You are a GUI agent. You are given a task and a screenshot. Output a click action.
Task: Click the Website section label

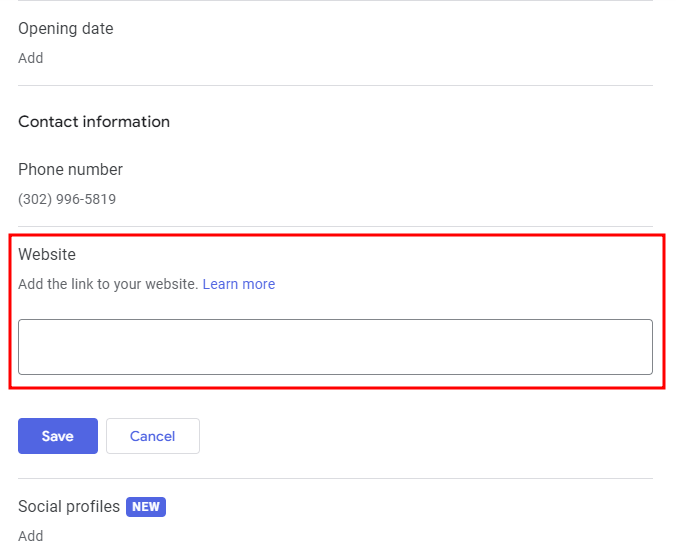click(x=47, y=255)
